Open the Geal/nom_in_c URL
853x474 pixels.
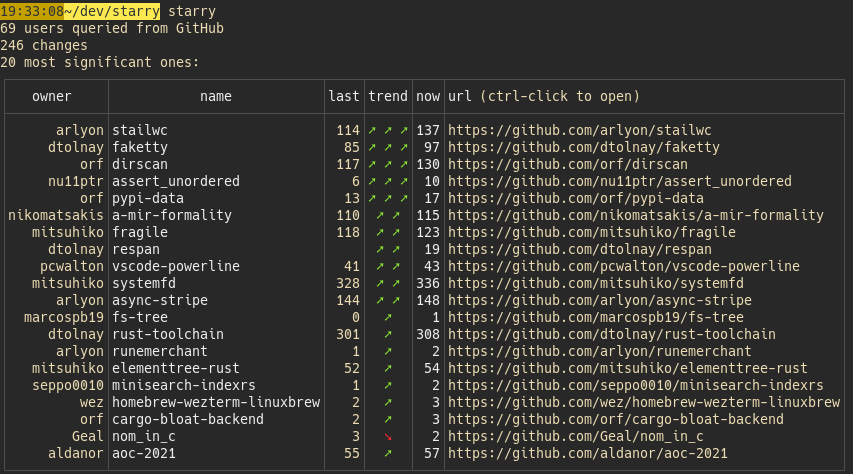[576, 436]
